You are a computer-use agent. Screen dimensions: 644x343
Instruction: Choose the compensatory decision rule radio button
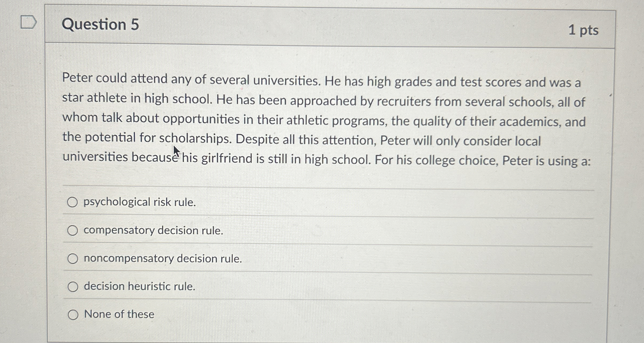tap(73, 230)
